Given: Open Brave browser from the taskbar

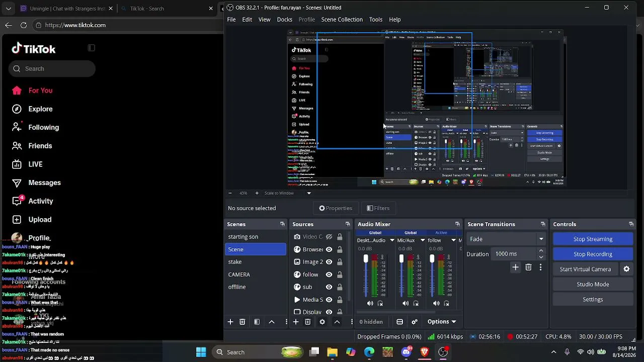Looking at the screenshot, I should click(x=425, y=352).
